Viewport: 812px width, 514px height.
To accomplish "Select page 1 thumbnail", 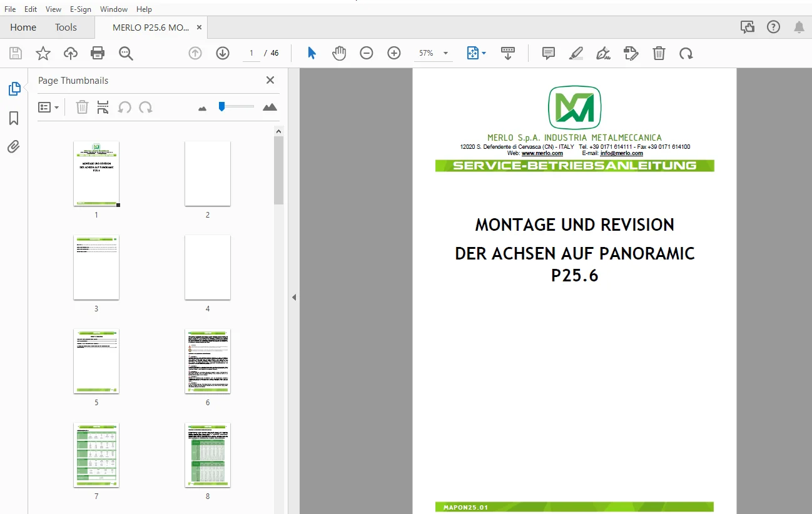I will [x=96, y=173].
